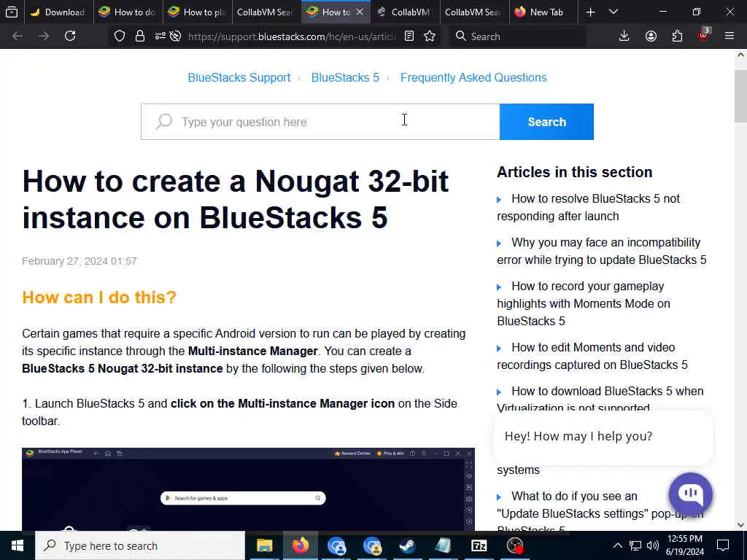747x560 pixels.
Task: Open the tracking protection shield icon
Action: point(120,36)
